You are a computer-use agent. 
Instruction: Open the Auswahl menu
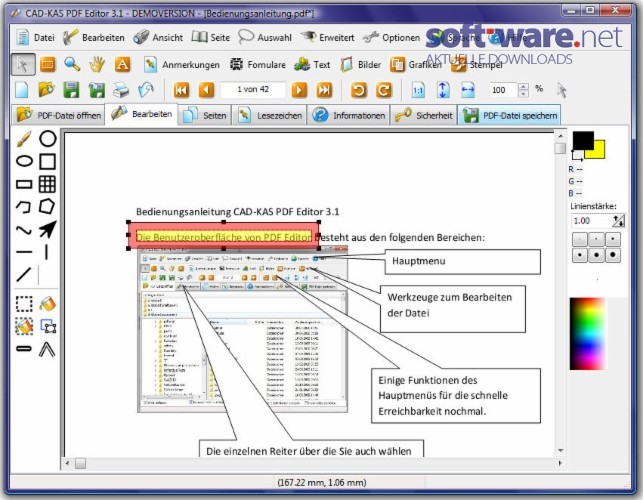pyautogui.click(x=265, y=37)
